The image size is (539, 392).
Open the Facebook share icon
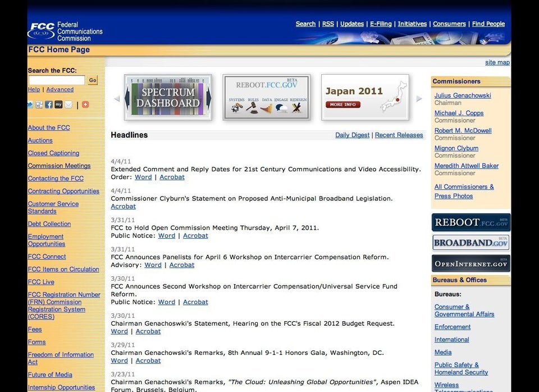(x=49, y=104)
